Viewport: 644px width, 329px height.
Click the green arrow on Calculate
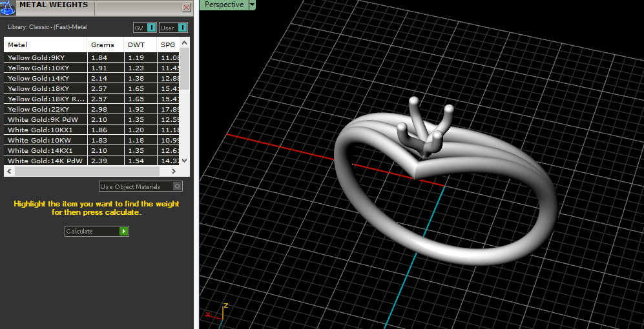click(123, 232)
